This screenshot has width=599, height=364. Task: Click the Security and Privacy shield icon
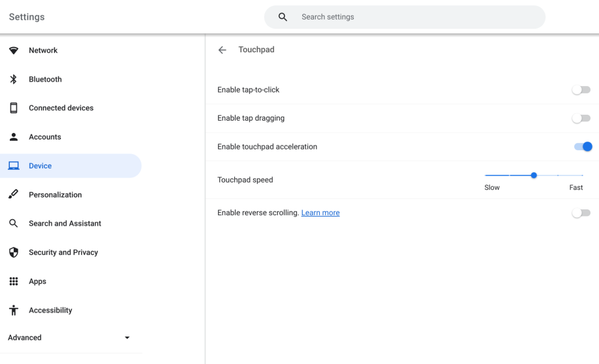[x=14, y=252]
